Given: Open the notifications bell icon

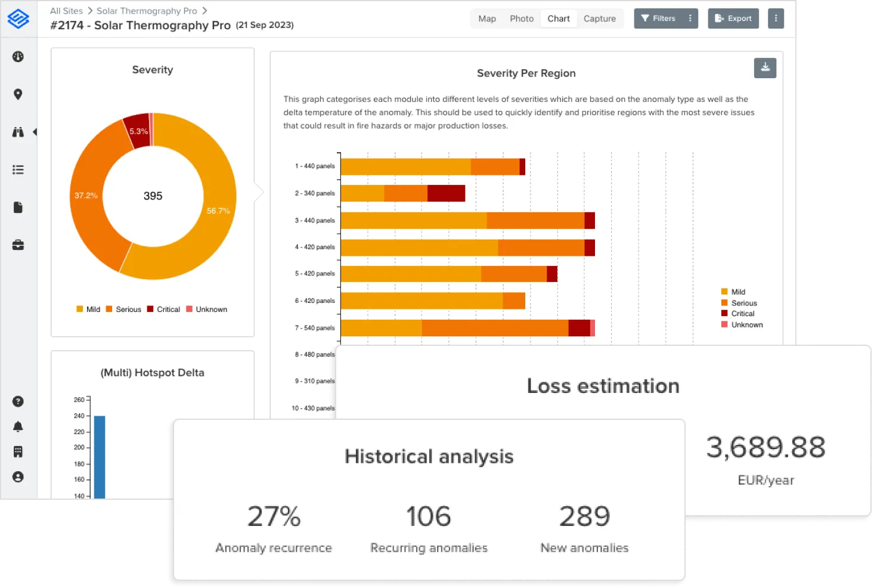Looking at the screenshot, I should click(18, 426).
